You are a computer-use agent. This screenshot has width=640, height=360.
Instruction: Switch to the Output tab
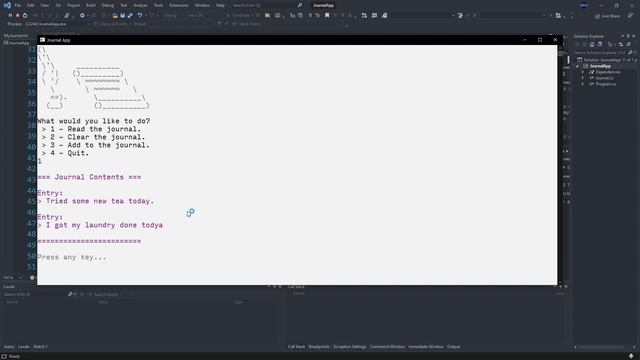point(453,347)
